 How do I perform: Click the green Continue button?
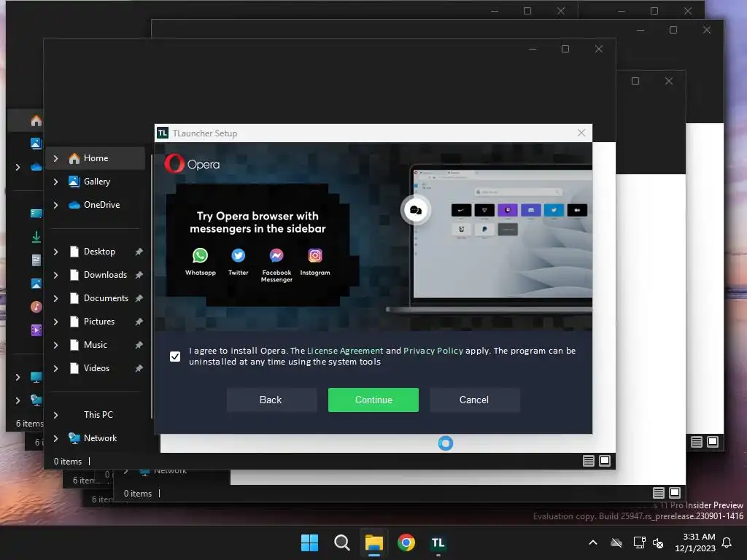[x=373, y=400]
